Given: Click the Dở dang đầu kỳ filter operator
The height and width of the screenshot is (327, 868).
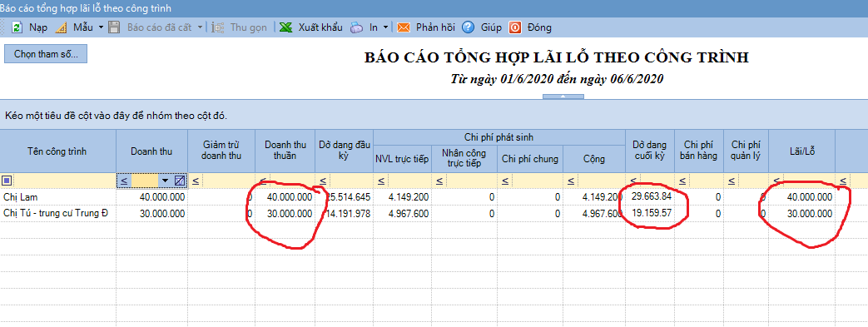Looking at the screenshot, I should tap(323, 181).
